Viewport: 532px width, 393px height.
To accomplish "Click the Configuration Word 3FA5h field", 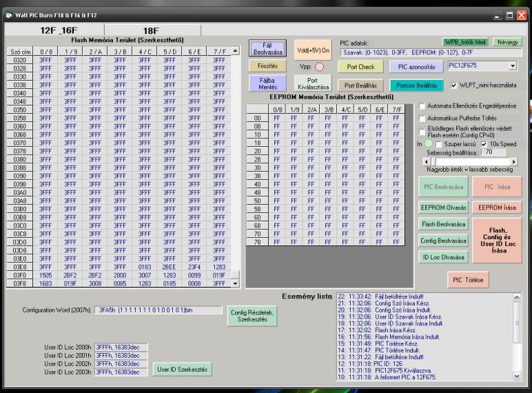I will [x=158, y=310].
